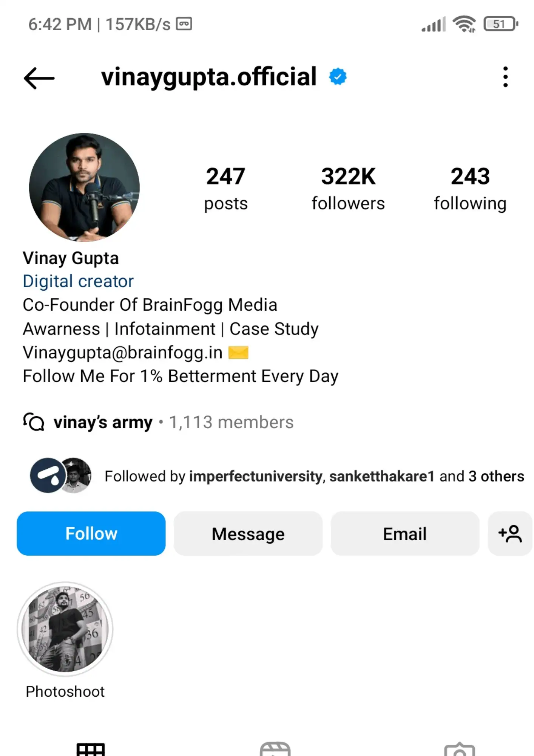
Task: Switch to the posts grid tab
Action: (x=91, y=749)
